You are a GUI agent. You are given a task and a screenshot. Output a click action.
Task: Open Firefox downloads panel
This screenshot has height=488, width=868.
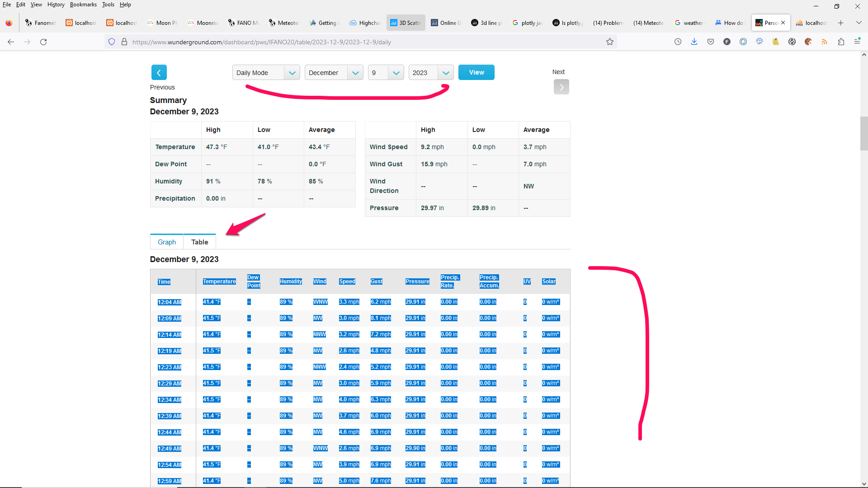tap(694, 42)
